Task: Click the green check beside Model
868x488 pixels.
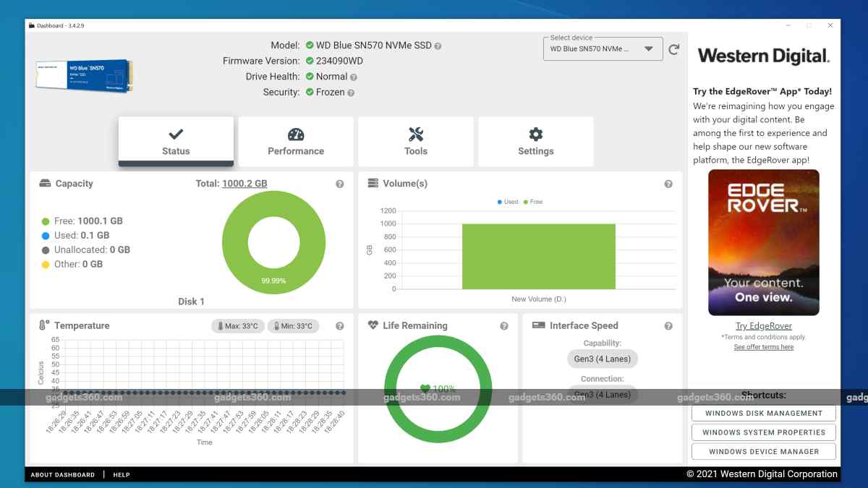Action: 310,45
